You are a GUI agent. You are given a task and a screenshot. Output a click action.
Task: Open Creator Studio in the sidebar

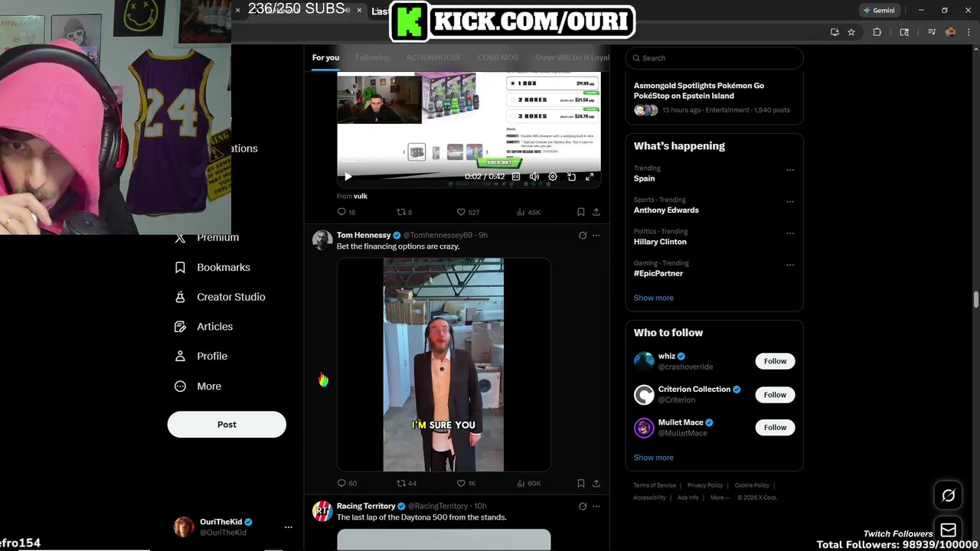coord(220,297)
